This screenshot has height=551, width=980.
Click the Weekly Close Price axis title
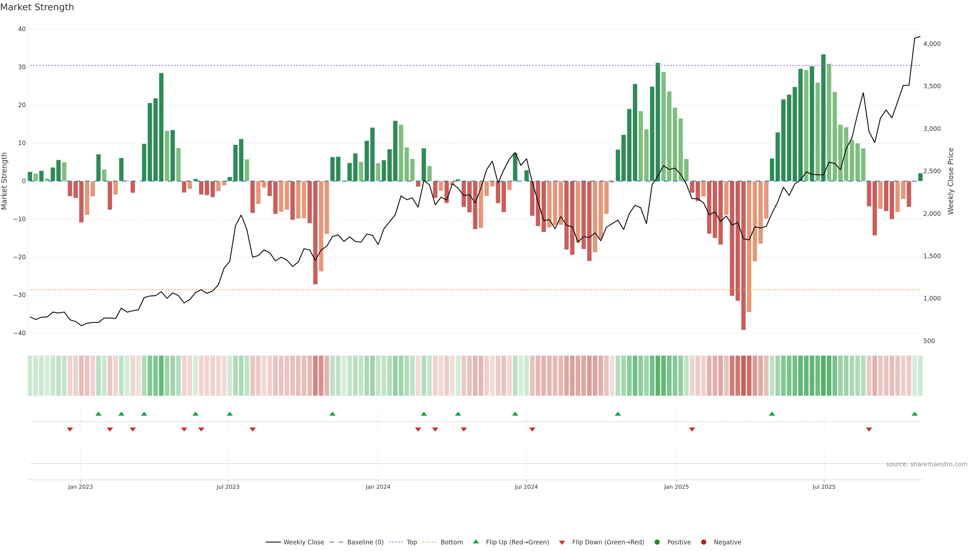pyautogui.click(x=951, y=181)
